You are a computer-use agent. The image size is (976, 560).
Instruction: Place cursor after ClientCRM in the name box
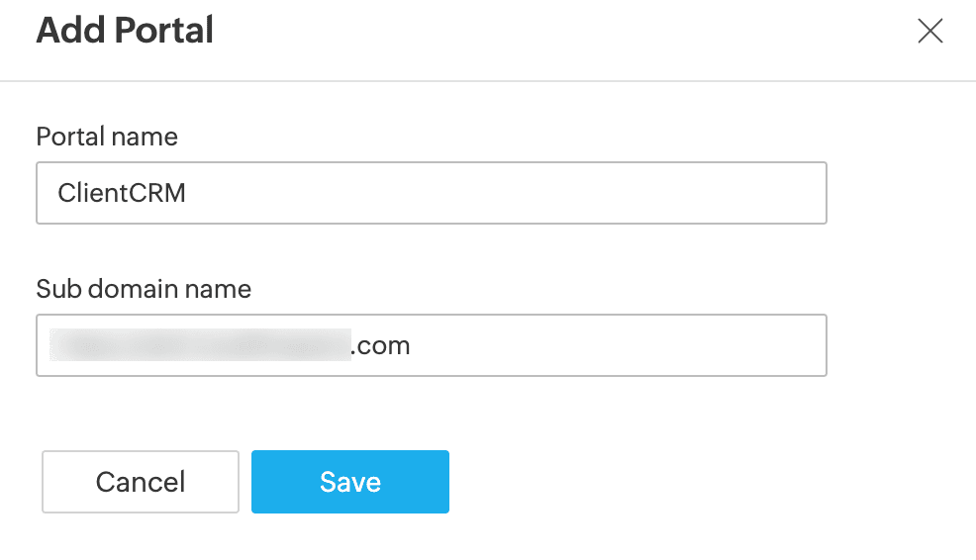click(187, 193)
